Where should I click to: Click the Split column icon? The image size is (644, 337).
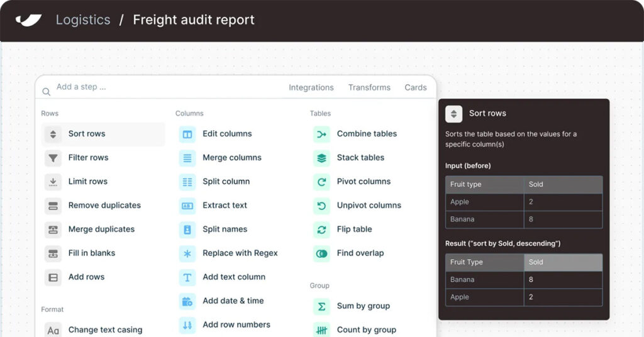pos(187,182)
